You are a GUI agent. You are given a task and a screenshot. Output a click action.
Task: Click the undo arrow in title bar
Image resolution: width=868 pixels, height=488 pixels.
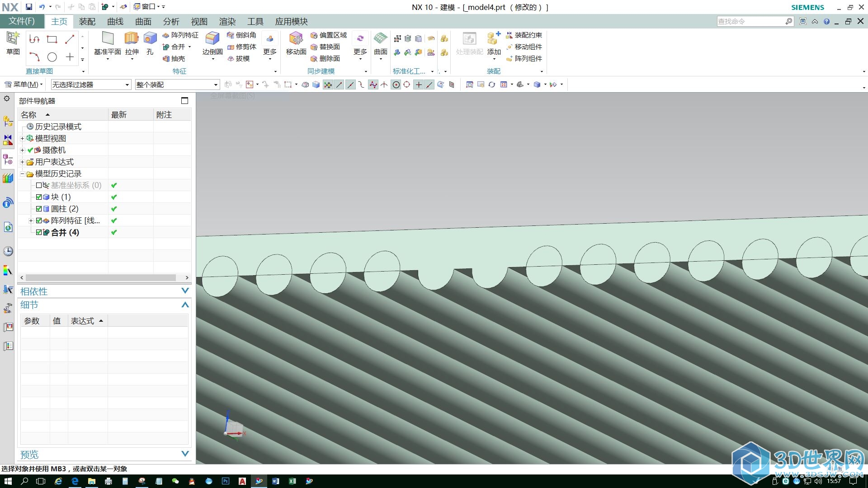click(42, 7)
